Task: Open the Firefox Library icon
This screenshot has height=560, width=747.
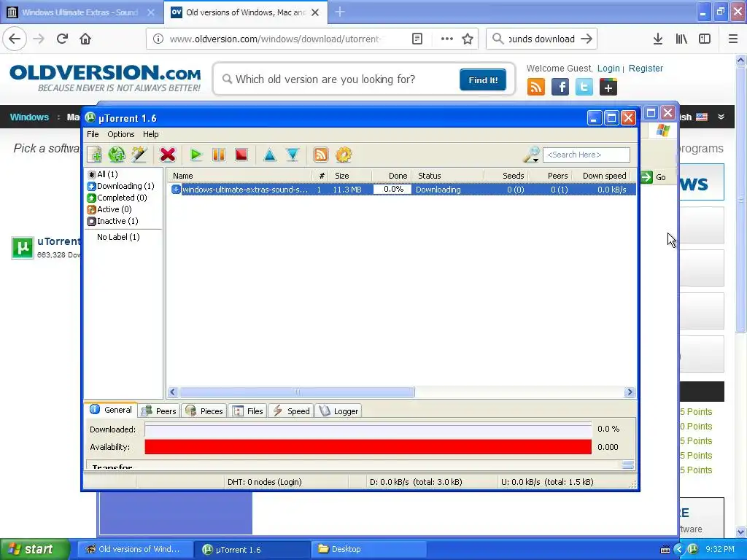Action: pos(681,39)
